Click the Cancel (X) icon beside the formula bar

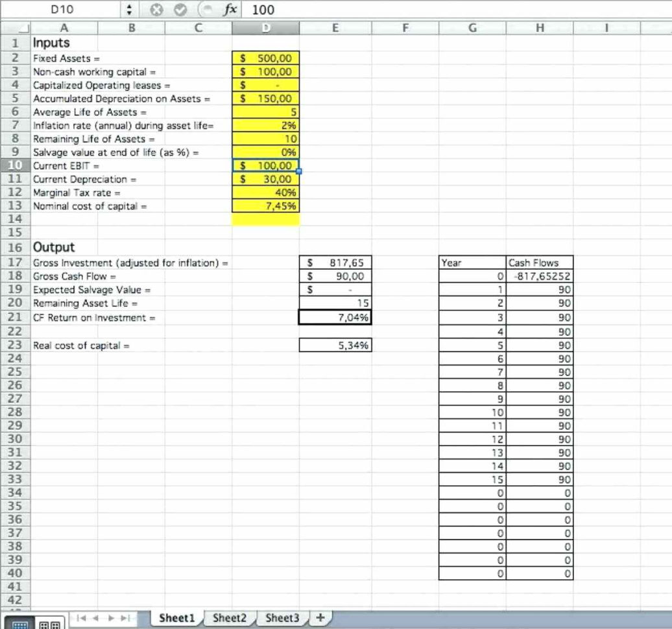point(156,10)
